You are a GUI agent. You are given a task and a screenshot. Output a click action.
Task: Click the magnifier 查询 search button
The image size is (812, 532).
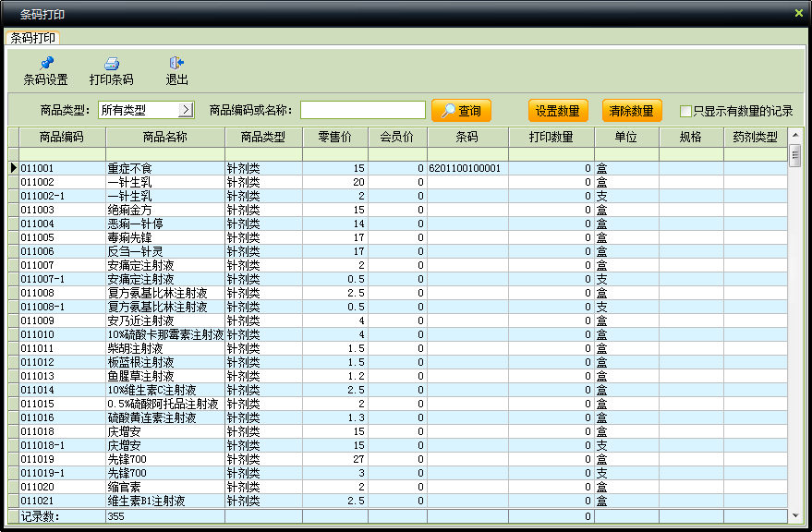(461, 110)
